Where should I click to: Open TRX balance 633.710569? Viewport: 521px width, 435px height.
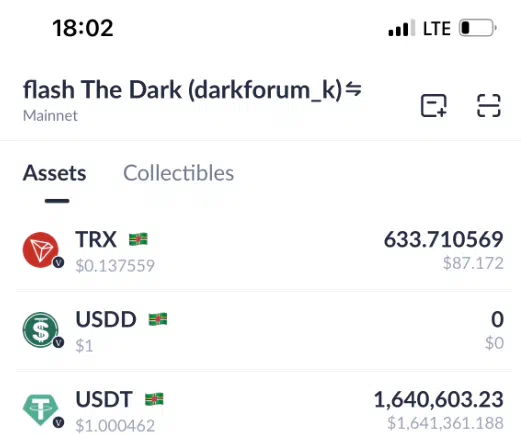pos(443,239)
